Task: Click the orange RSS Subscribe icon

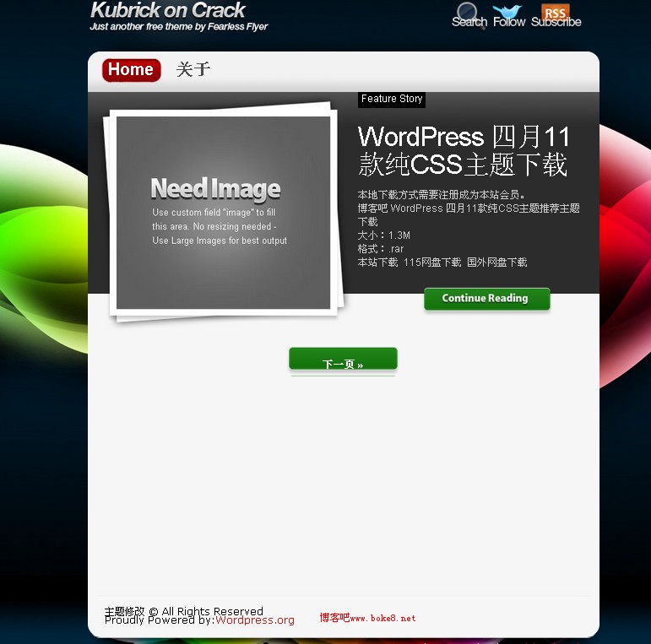Action: (556, 15)
